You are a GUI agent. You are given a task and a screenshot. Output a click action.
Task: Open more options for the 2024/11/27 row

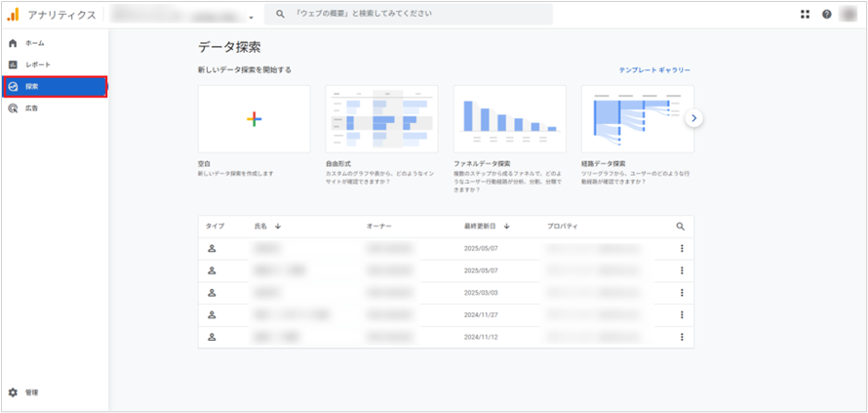682,314
